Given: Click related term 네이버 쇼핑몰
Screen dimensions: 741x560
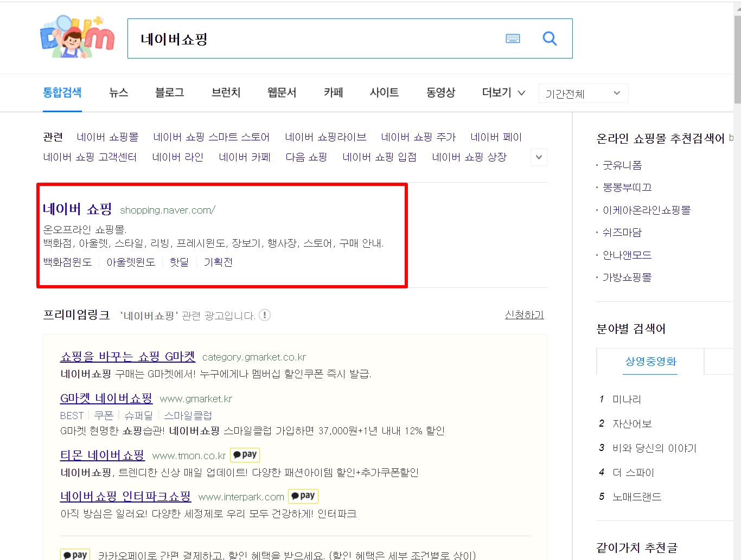Looking at the screenshot, I should coord(107,137).
